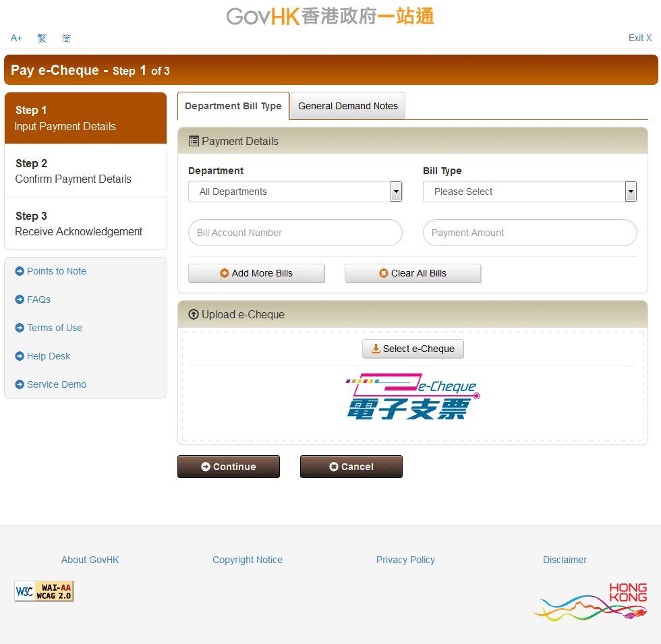The height and width of the screenshot is (644, 661).
Task: Click the Payment Details list icon
Action: [x=194, y=141]
